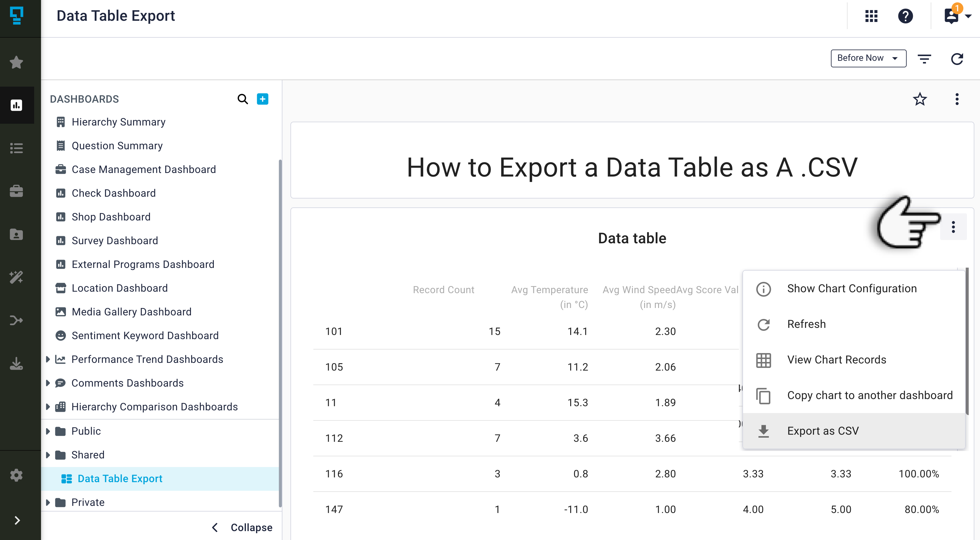Click row label 112 in data table
The height and width of the screenshot is (540, 980).
pos(334,438)
